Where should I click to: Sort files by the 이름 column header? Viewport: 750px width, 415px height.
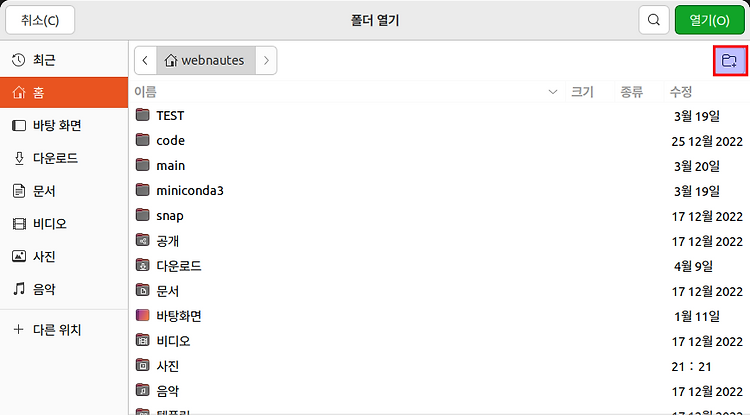pos(347,92)
